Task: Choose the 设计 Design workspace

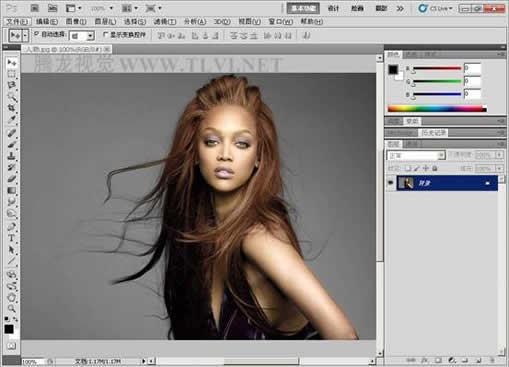Action: 333,8
